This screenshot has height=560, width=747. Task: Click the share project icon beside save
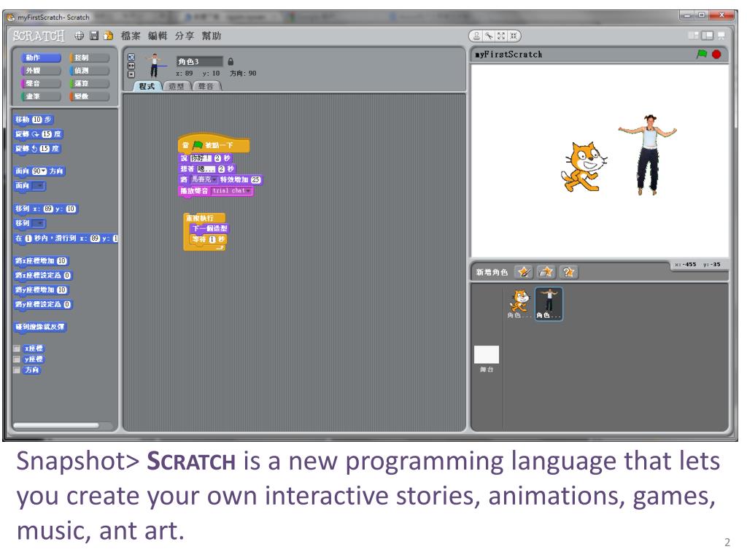point(108,36)
